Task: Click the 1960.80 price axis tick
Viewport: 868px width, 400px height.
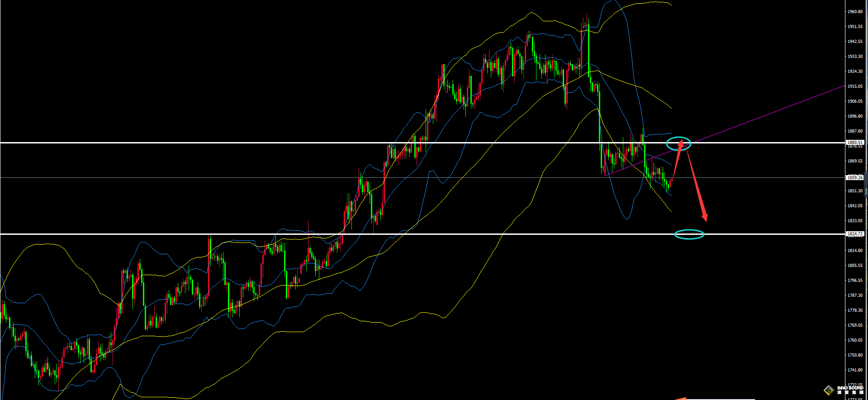Action: pos(854,12)
